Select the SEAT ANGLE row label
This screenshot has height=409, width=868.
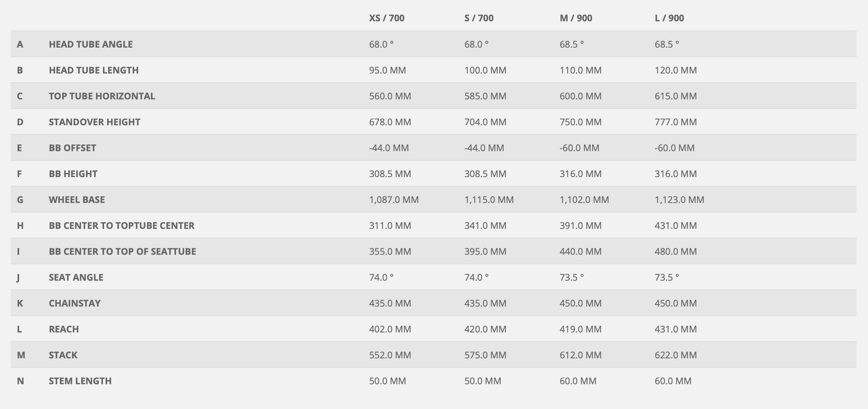coord(76,278)
